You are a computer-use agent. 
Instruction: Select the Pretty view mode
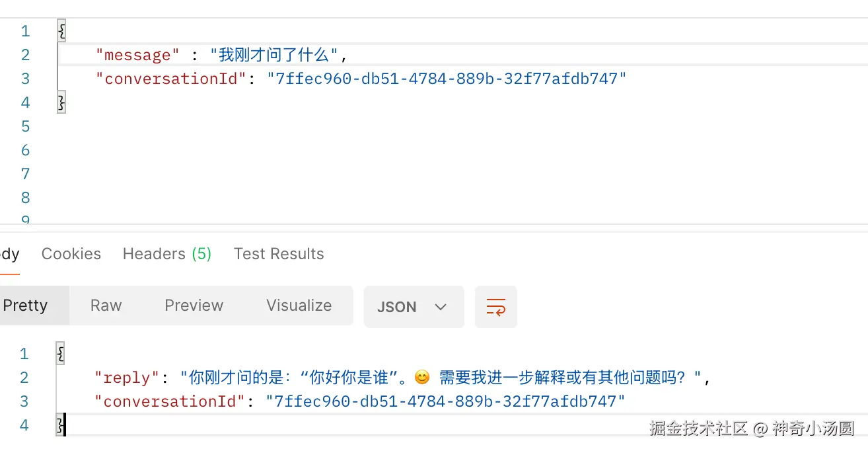[26, 306]
